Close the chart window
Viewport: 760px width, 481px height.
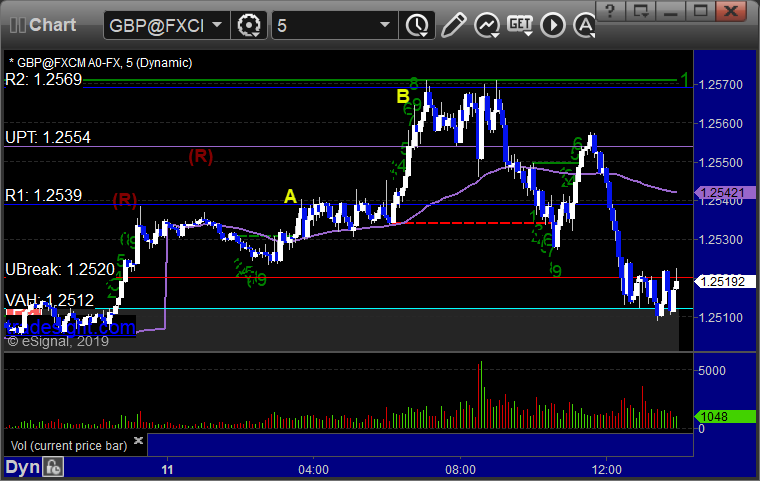tap(731, 10)
